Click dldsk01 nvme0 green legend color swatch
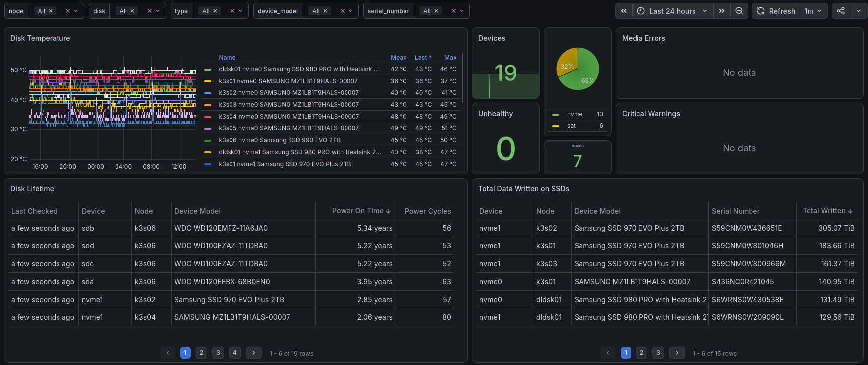The width and height of the screenshot is (868, 365). click(x=208, y=70)
